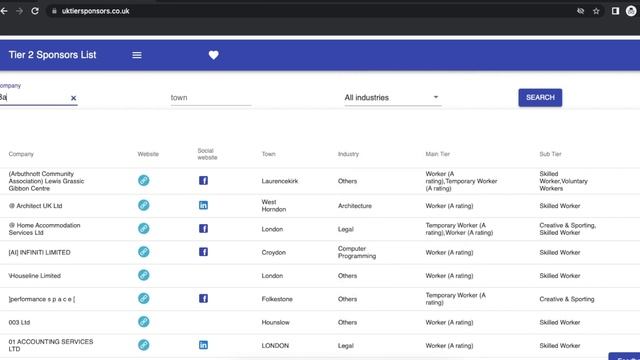Open website link for Lewis Grassic Gibbon Centre

pos(144,180)
